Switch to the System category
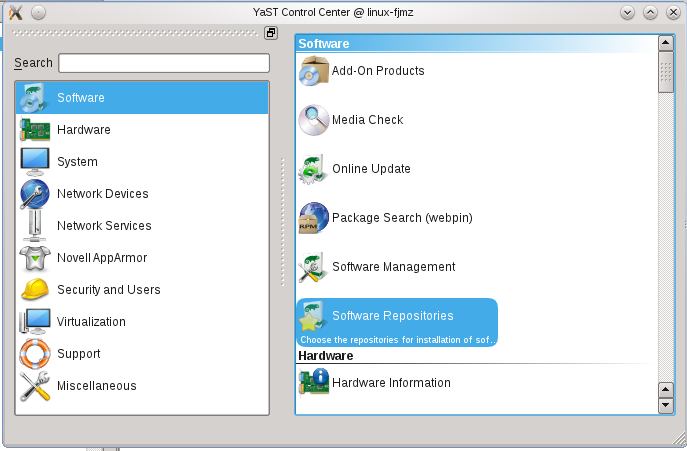This screenshot has height=451, width=687. (142, 162)
